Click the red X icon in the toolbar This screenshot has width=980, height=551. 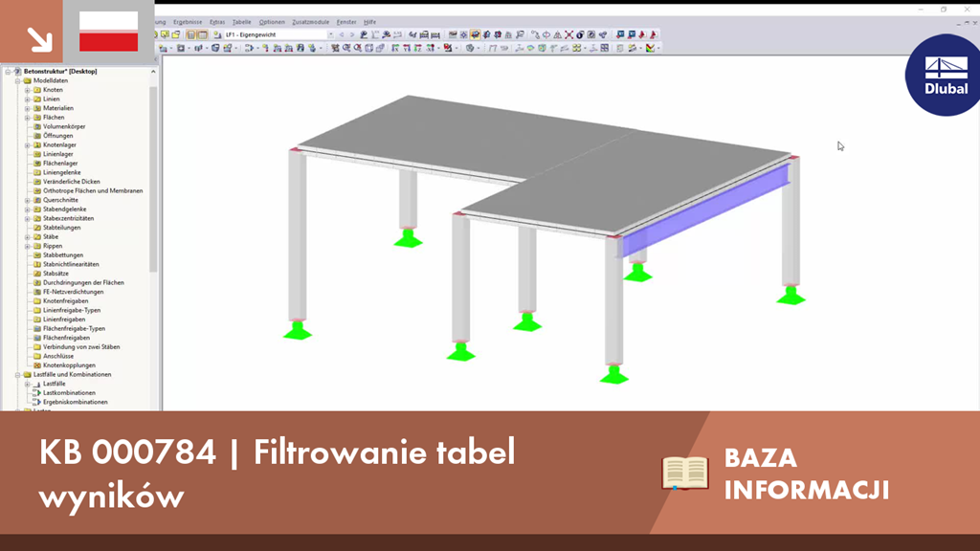click(x=568, y=35)
